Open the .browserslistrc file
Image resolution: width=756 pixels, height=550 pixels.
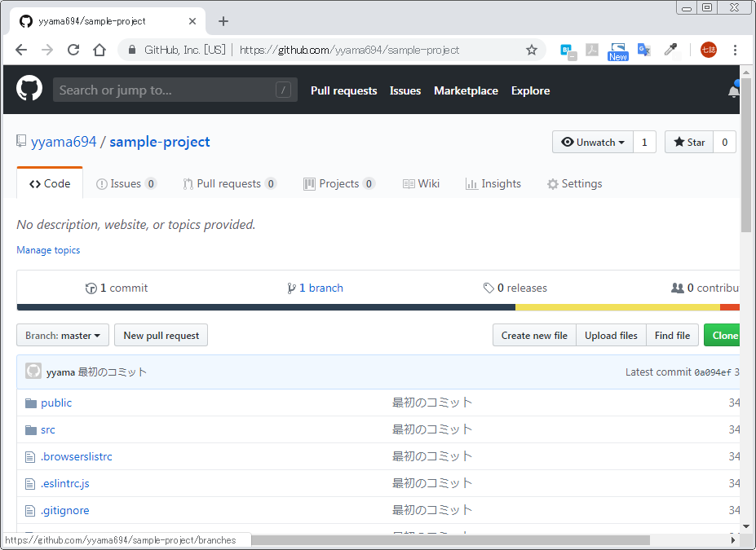click(x=76, y=456)
